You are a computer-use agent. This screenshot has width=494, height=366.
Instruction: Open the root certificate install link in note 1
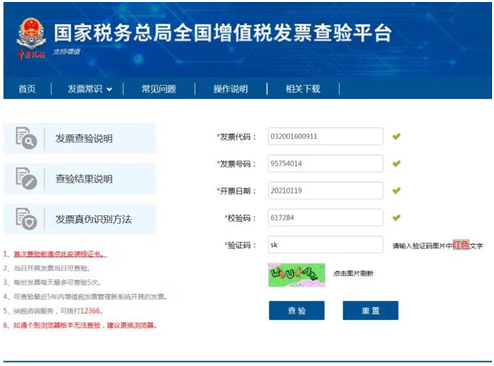pos(60,254)
